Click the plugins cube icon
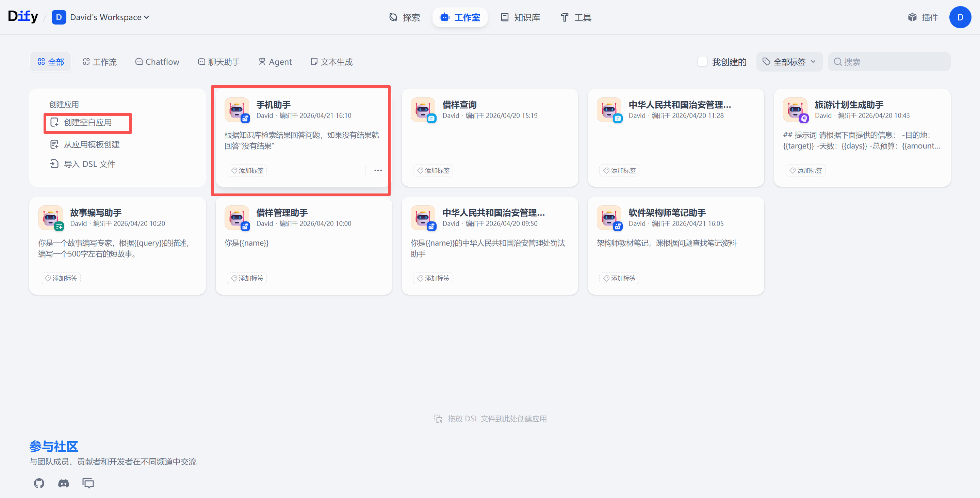Image resolution: width=980 pixels, height=498 pixels. coord(912,17)
